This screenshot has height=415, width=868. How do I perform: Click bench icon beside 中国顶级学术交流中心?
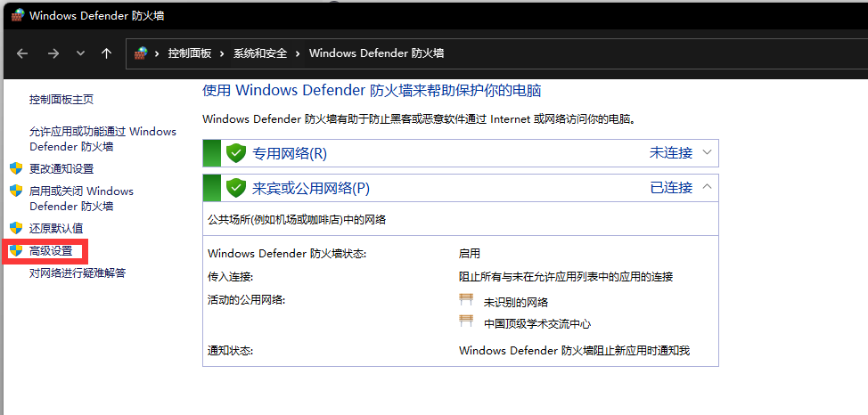(467, 321)
